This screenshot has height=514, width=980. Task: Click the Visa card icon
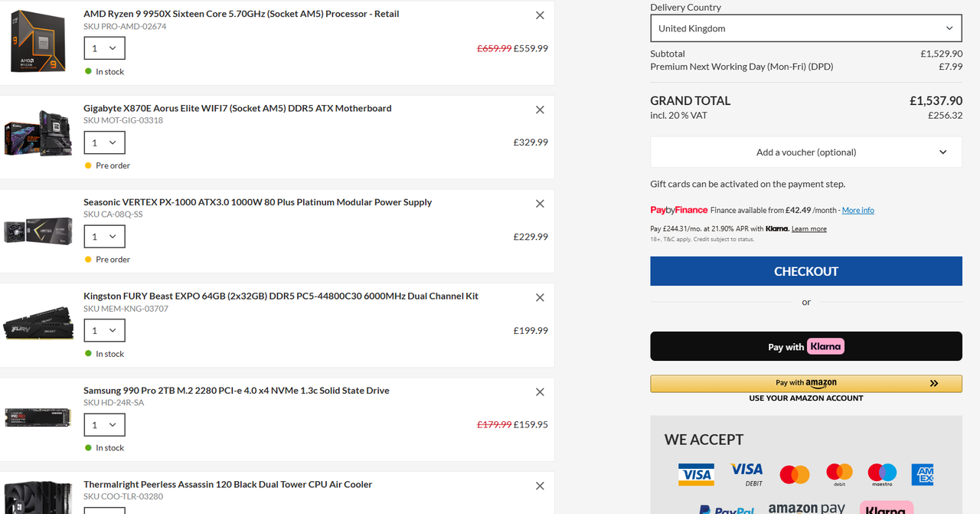696,475
